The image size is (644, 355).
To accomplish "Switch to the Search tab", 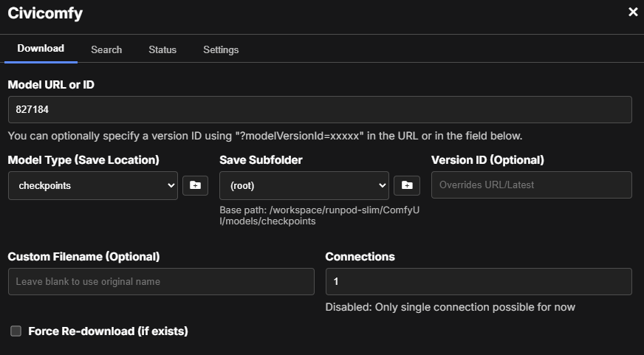I will click(106, 49).
